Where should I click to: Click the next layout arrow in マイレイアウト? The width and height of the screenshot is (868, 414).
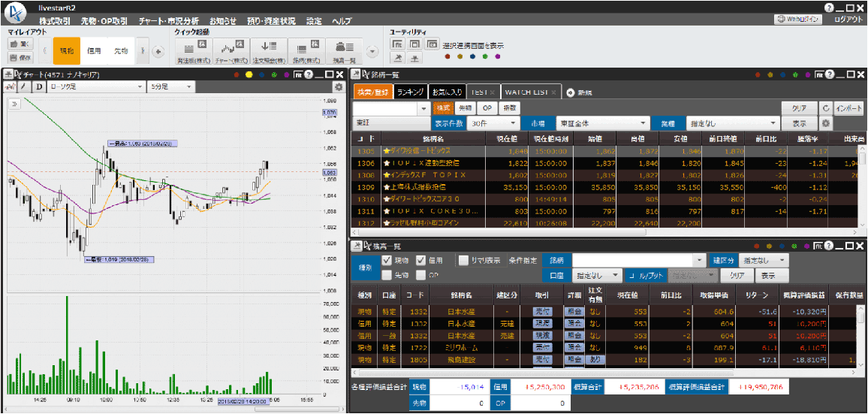(143, 51)
